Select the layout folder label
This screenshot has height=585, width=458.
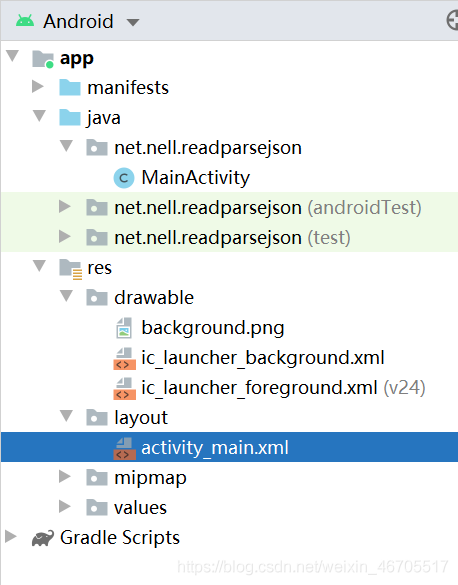(x=141, y=418)
